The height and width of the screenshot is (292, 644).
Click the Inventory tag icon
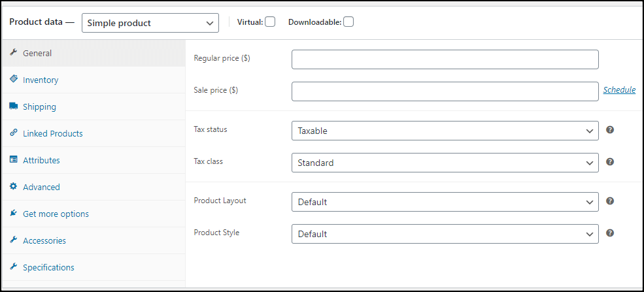point(13,79)
